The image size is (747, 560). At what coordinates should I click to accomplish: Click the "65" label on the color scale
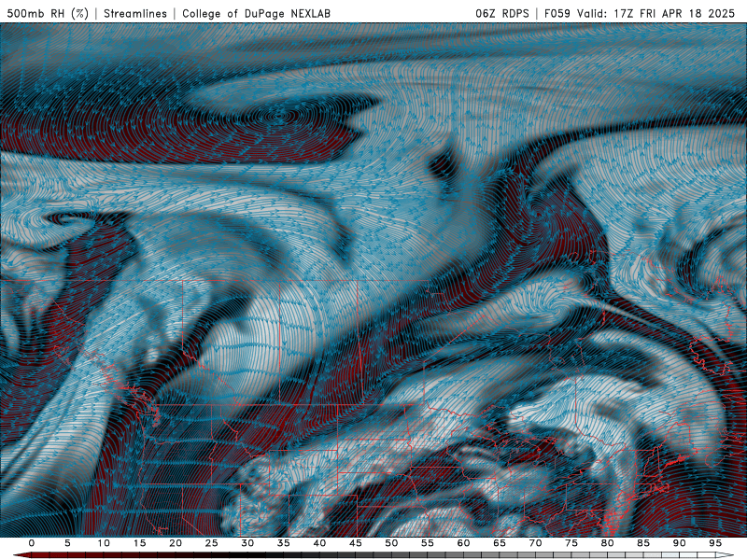click(x=500, y=543)
